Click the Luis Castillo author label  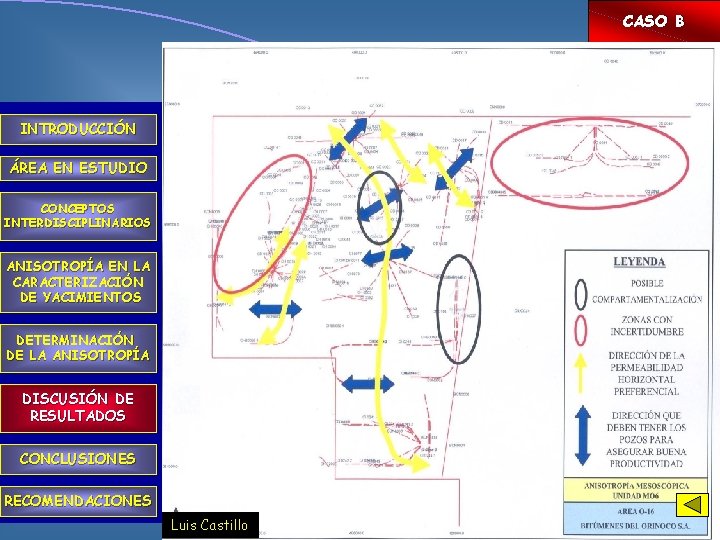point(210,525)
